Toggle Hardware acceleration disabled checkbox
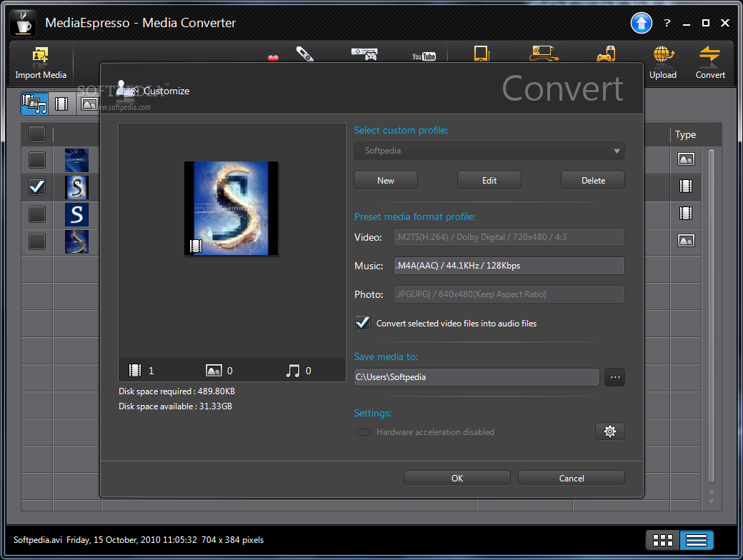The width and height of the screenshot is (743, 560). point(364,432)
